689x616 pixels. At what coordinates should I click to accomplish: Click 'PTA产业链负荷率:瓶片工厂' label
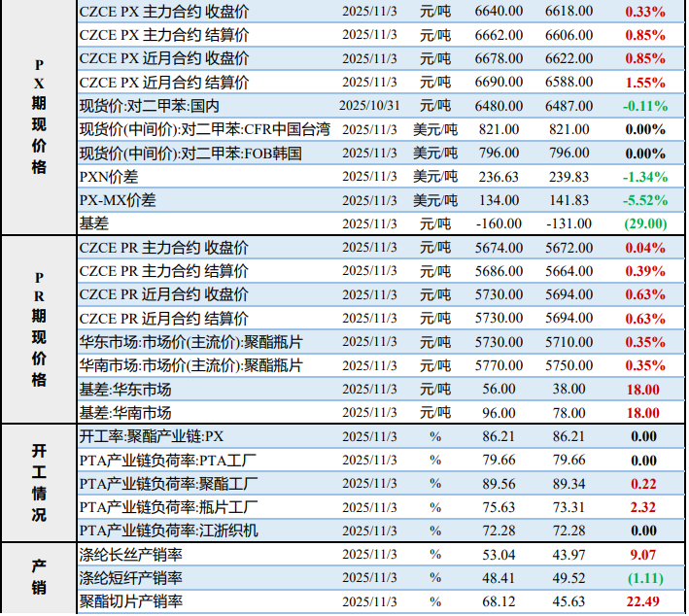point(169,507)
